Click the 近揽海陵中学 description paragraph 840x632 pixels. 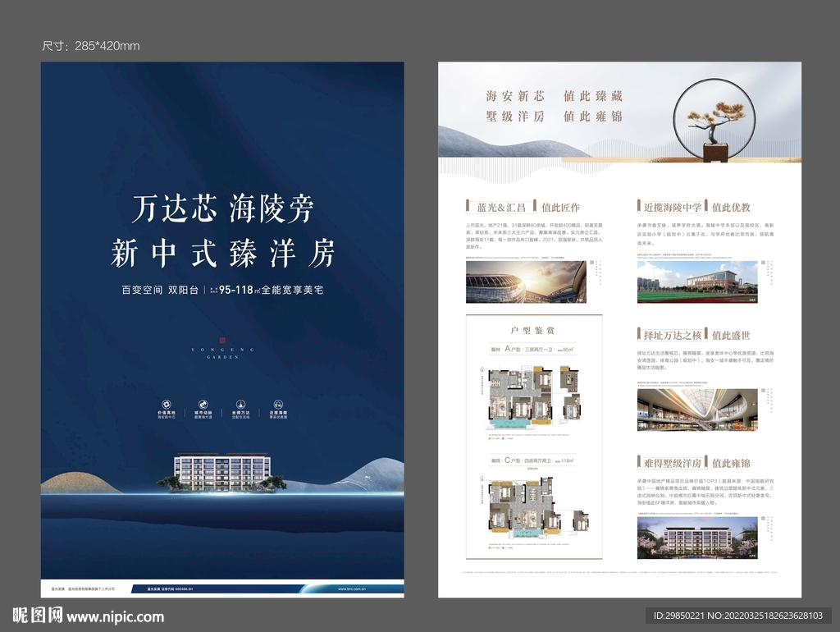click(705, 234)
